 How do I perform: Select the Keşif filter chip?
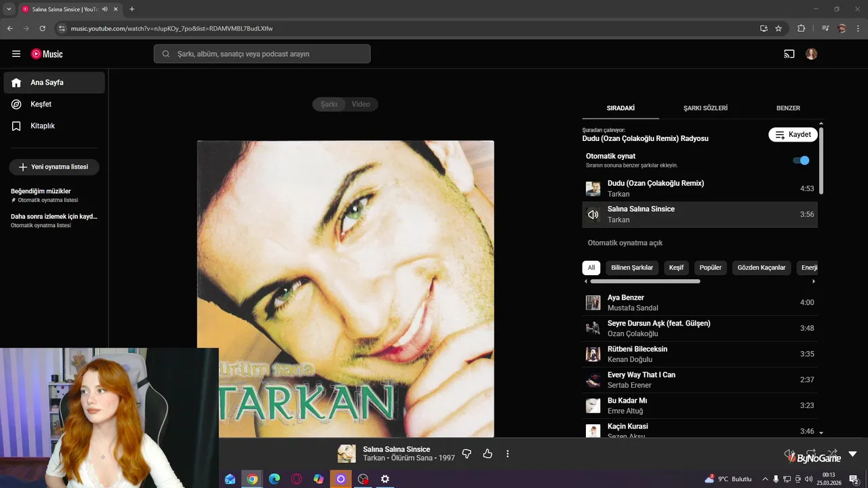(x=676, y=268)
